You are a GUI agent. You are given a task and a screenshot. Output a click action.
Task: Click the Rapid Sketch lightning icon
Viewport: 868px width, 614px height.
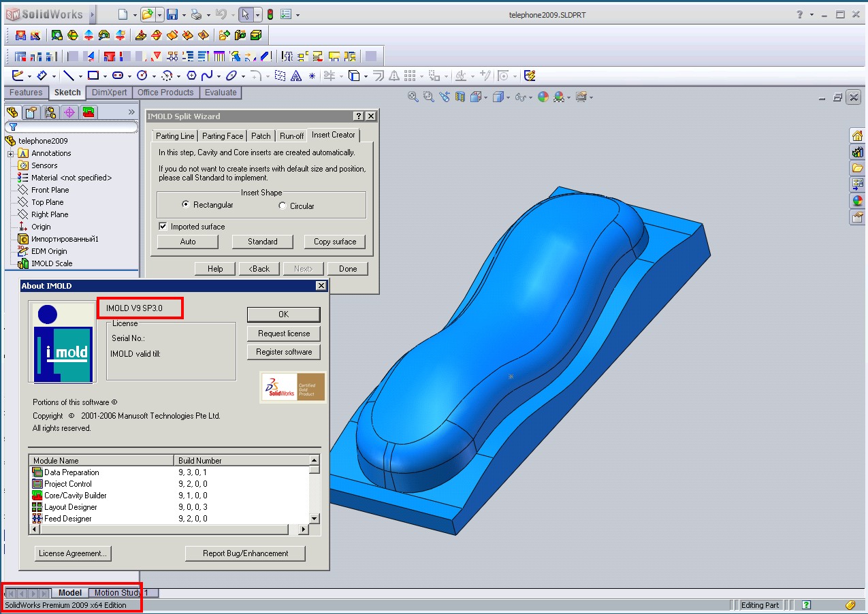pyautogui.click(x=530, y=76)
